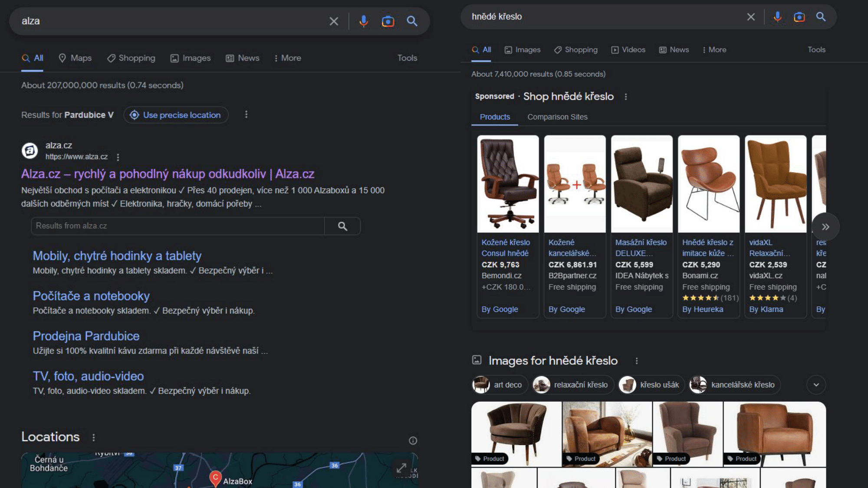Screen dimensions: 868x488
Task: Clear the 'hnědé křeslo' search query
Action: click(751, 17)
